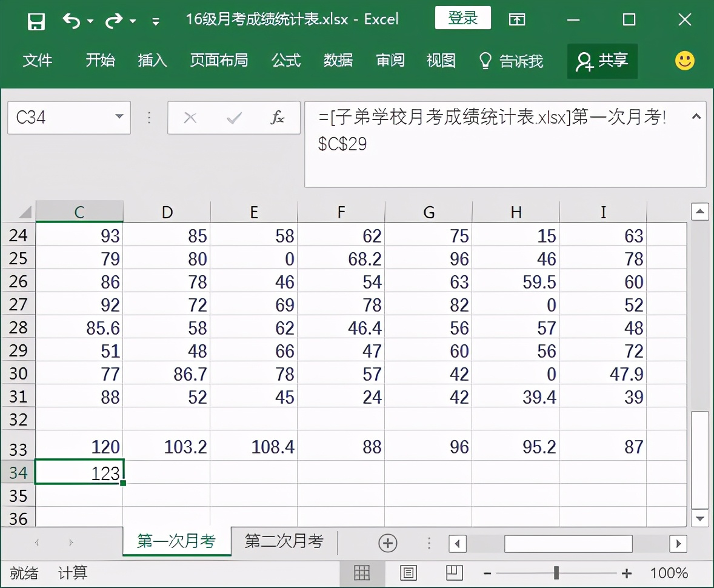Toggle Normal view in status bar
Image resolution: width=714 pixels, height=588 pixels.
(362, 572)
